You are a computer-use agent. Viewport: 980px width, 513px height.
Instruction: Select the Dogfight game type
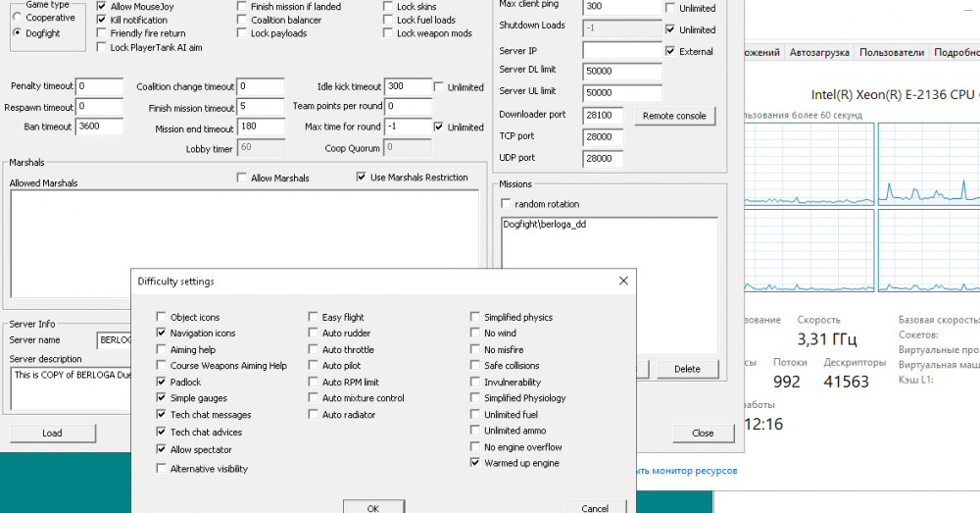(18, 32)
